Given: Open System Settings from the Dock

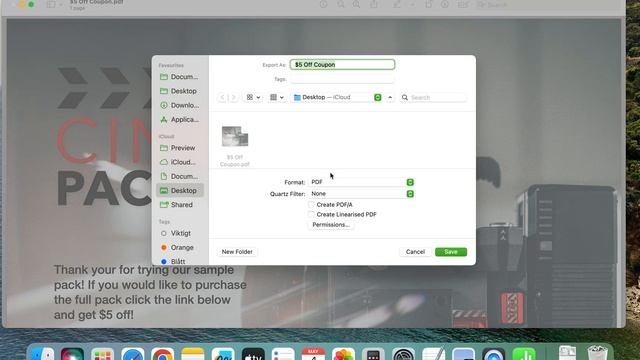Looking at the screenshot, I should (403, 354).
